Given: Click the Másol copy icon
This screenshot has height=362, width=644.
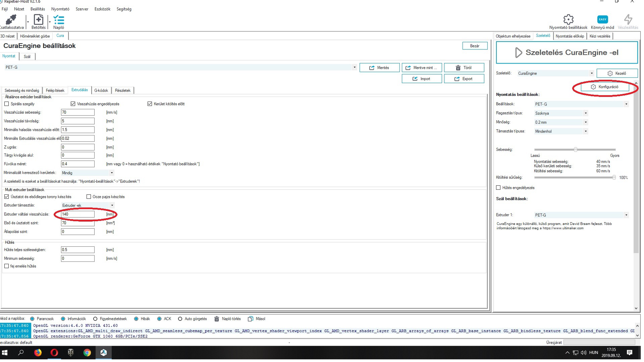Looking at the screenshot, I should click(x=251, y=319).
